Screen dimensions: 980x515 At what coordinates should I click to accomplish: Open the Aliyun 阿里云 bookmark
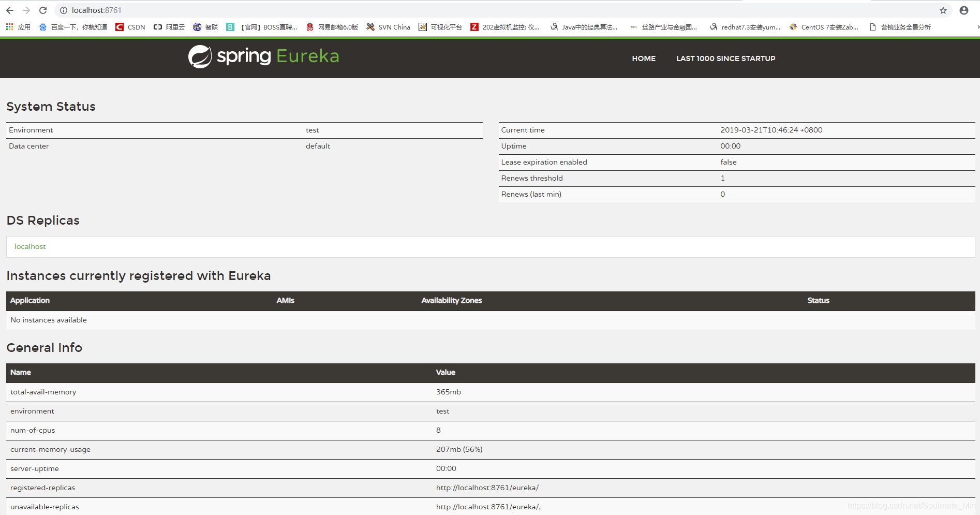tap(169, 27)
